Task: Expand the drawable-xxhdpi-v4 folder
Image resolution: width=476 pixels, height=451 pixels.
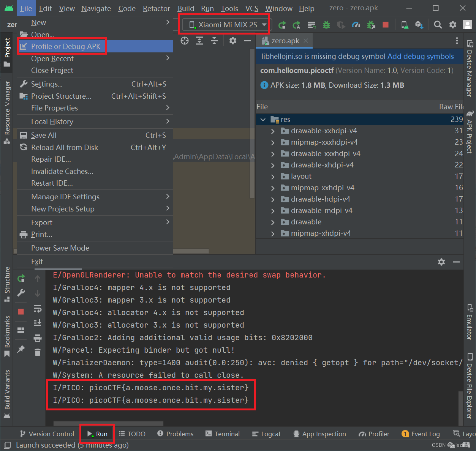Action: (x=273, y=131)
